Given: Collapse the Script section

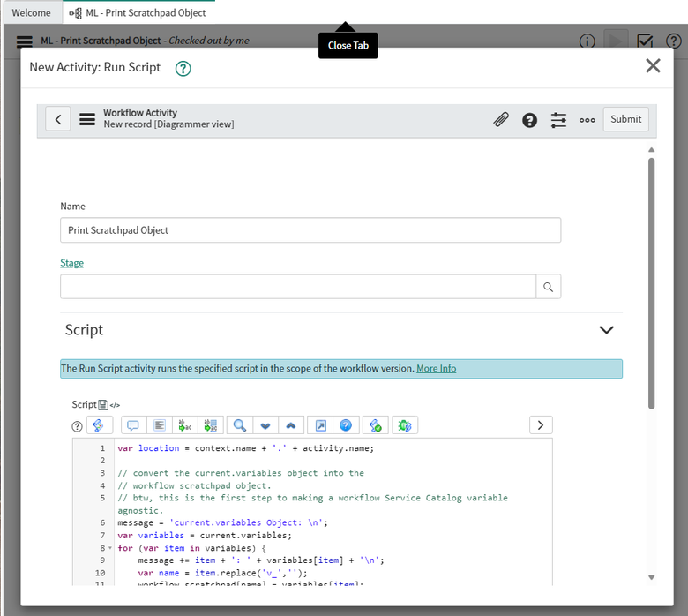Looking at the screenshot, I should pos(606,330).
